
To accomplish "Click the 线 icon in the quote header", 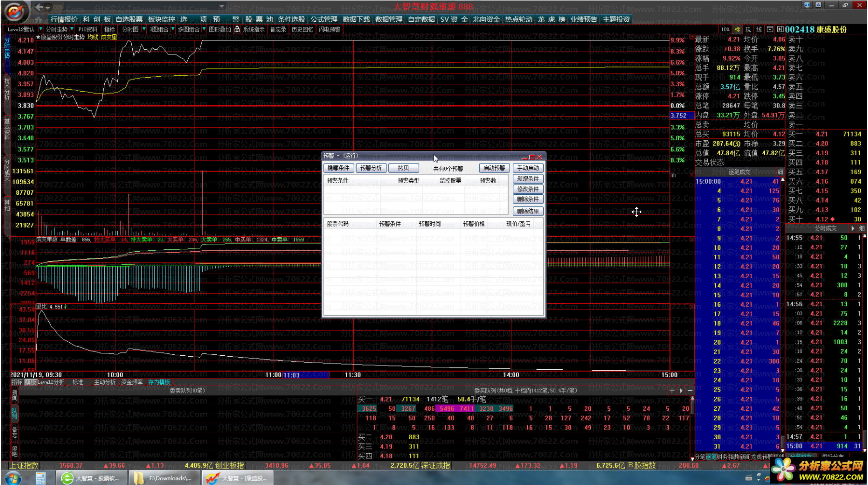I will [x=759, y=29].
